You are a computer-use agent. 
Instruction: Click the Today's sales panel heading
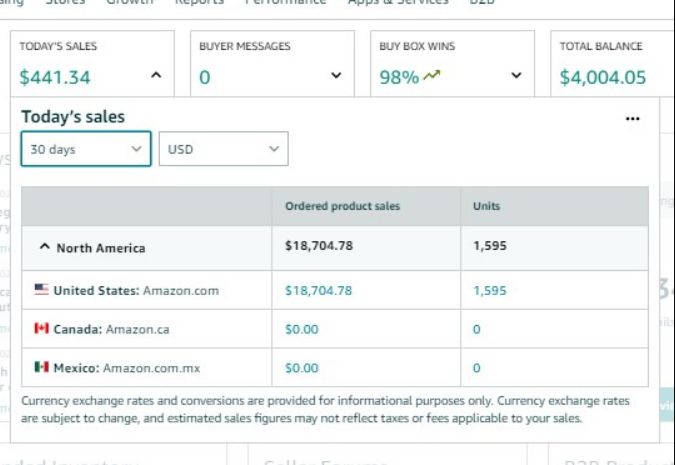(x=73, y=117)
